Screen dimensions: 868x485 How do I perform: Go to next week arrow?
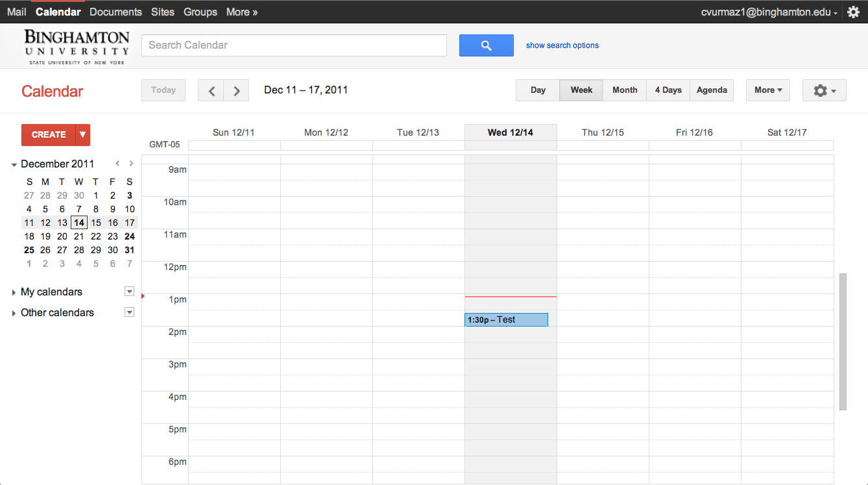coord(237,91)
